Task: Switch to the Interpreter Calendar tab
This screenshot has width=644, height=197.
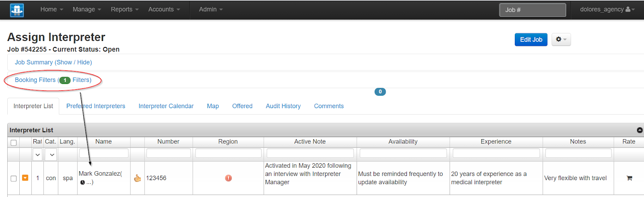Action: click(166, 106)
